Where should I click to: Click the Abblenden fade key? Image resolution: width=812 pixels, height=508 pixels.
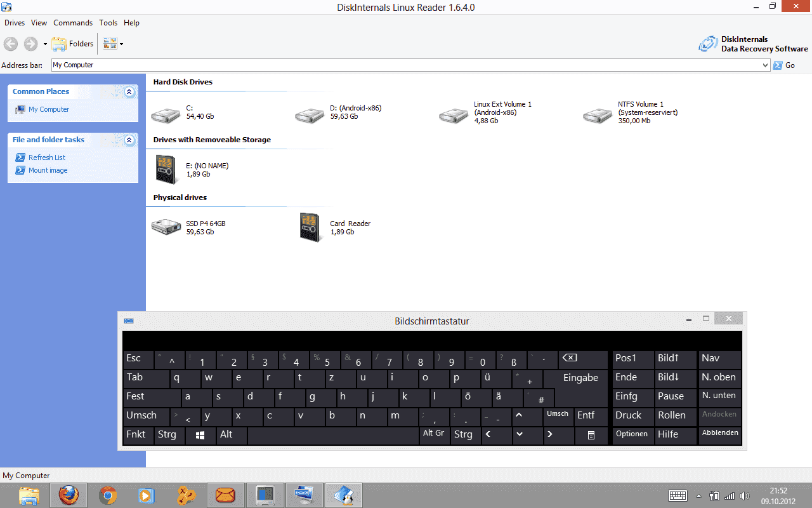720,436
